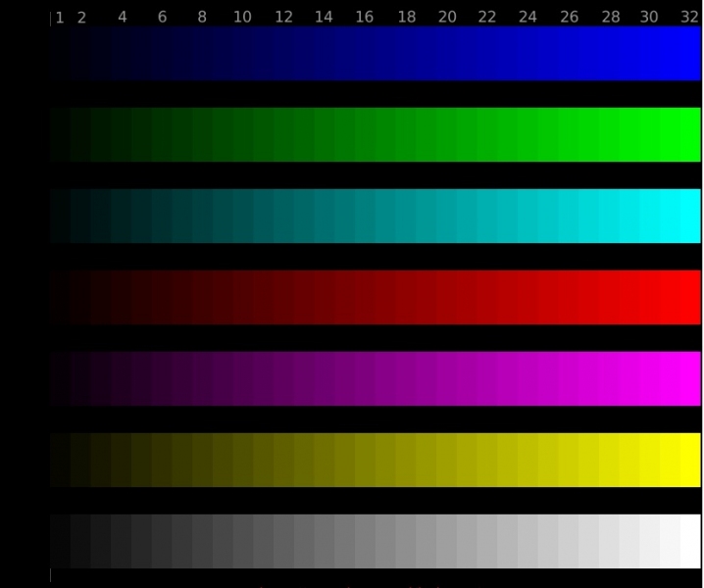Select the red swatch under column 16
The width and height of the screenshot is (704, 588).
coord(365,297)
